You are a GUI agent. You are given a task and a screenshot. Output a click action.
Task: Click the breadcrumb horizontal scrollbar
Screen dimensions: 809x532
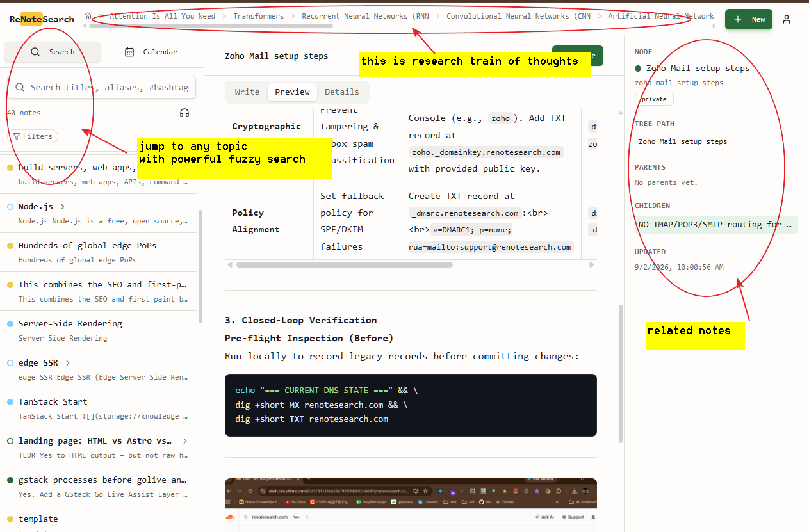pyautogui.click(x=211, y=26)
